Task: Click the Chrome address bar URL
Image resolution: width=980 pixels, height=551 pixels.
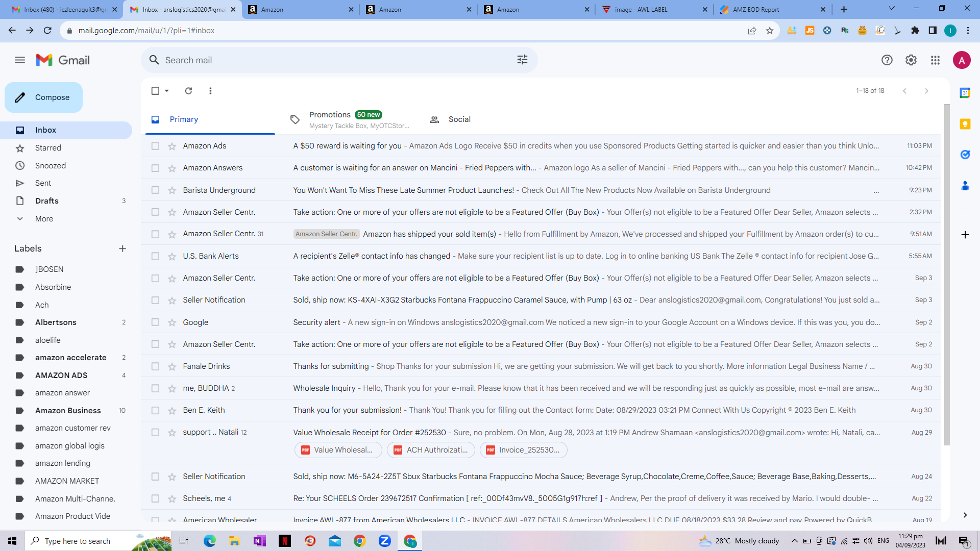Action: tap(146, 31)
